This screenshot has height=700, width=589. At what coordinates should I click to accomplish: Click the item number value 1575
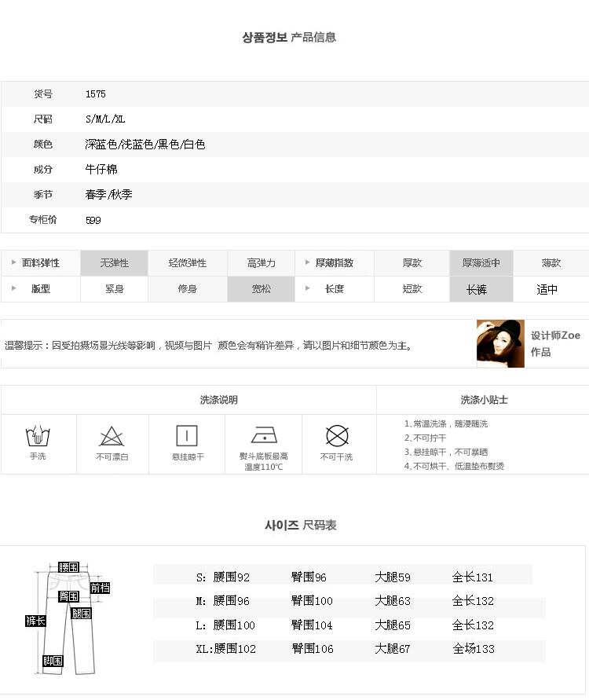pos(96,93)
